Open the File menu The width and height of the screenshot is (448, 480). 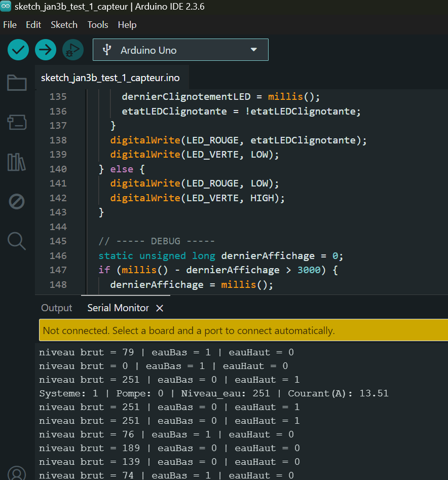point(10,25)
